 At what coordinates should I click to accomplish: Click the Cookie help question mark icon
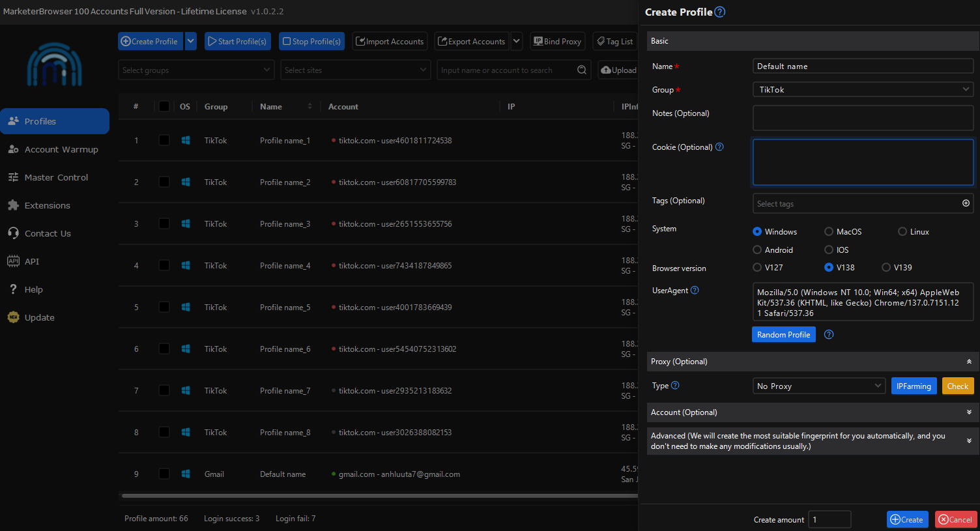click(x=719, y=147)
